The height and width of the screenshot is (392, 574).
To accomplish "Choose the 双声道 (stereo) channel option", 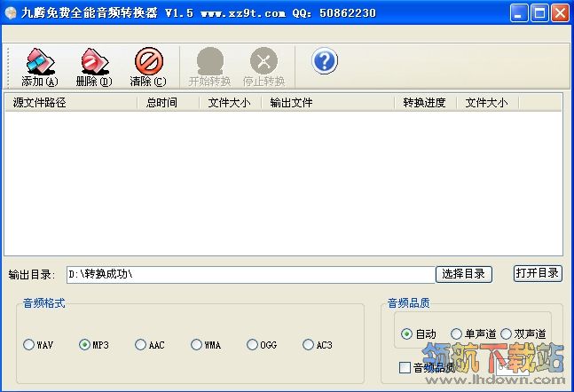I will 506,333.
